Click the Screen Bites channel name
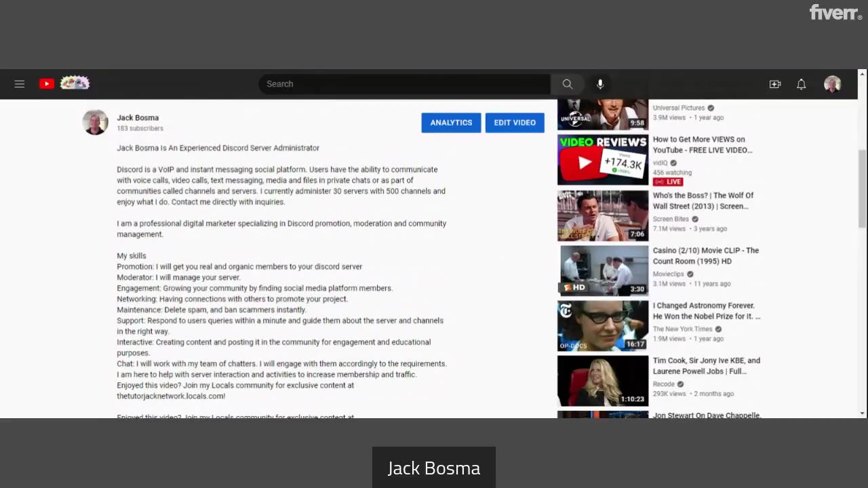Image resolution: width=868 pixels, height=488 pixels. coord(671,219)
